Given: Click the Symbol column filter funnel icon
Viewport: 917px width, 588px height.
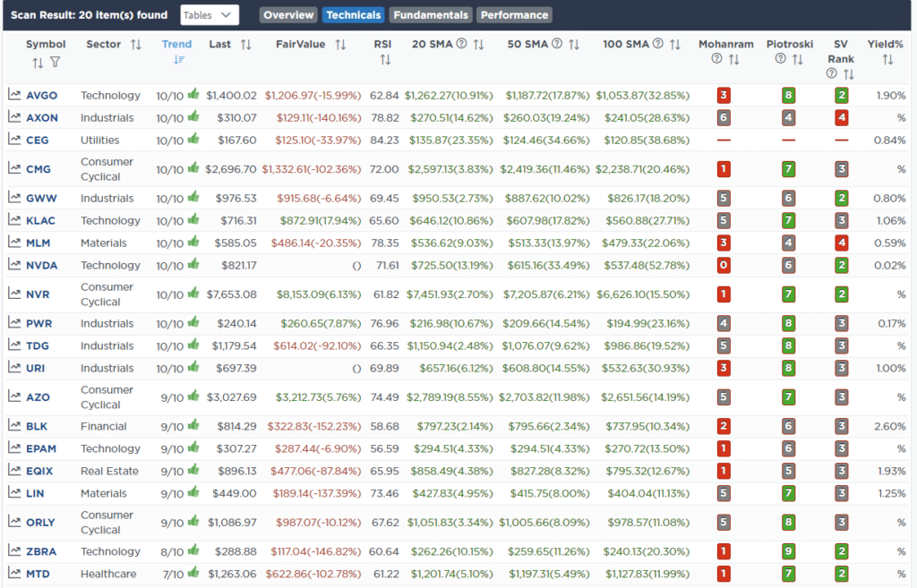Looking at the screenshot, I should [x=55, y=62].
